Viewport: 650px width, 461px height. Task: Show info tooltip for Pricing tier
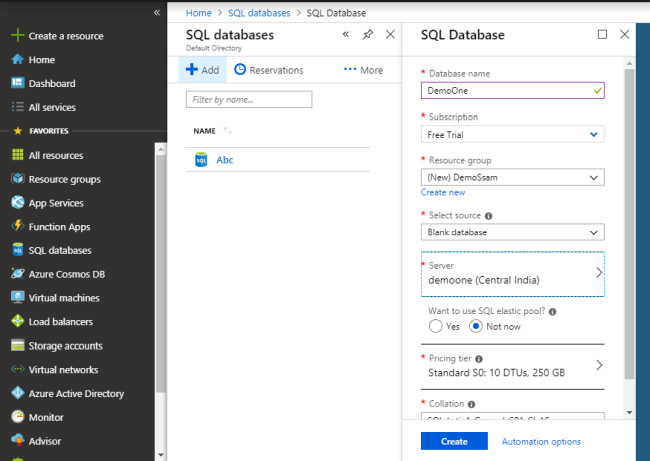click(x=479, y=359)
